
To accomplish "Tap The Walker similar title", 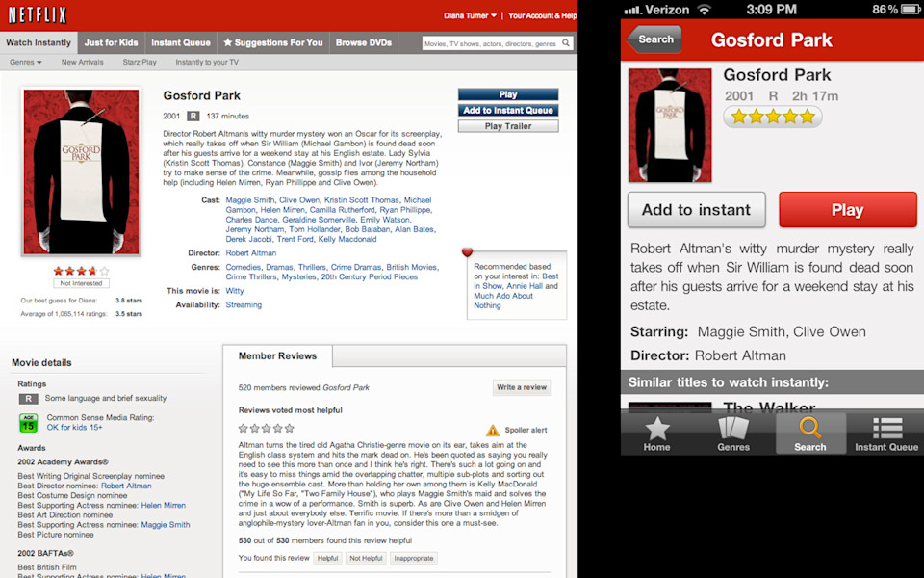I will point(769,407).
